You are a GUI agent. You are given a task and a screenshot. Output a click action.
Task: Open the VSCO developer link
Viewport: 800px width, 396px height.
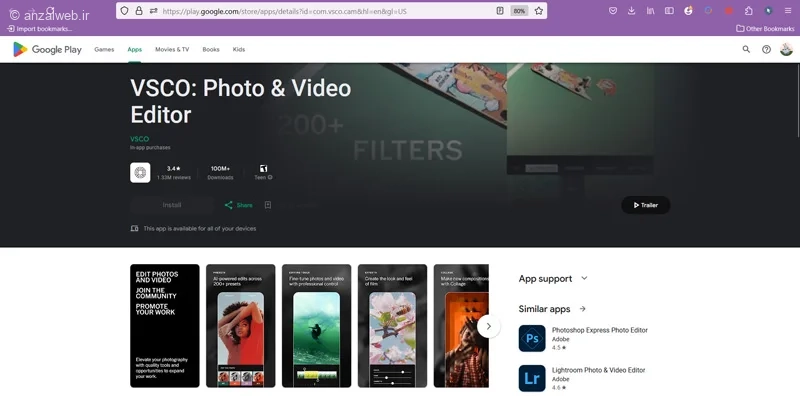point(139,139)
